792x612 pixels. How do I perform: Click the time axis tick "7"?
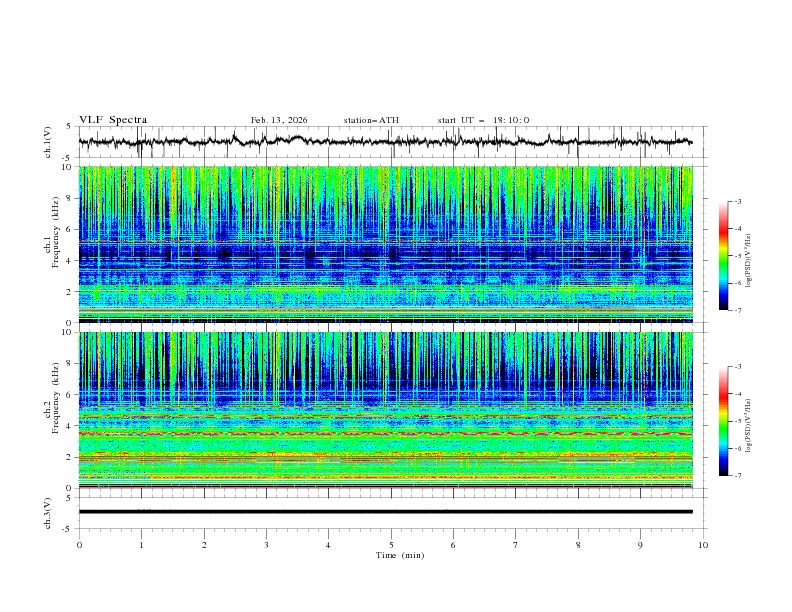(516, 545)
